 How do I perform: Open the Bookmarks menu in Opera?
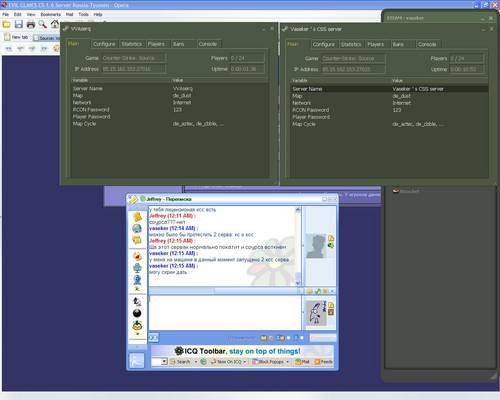coord(51,14)
